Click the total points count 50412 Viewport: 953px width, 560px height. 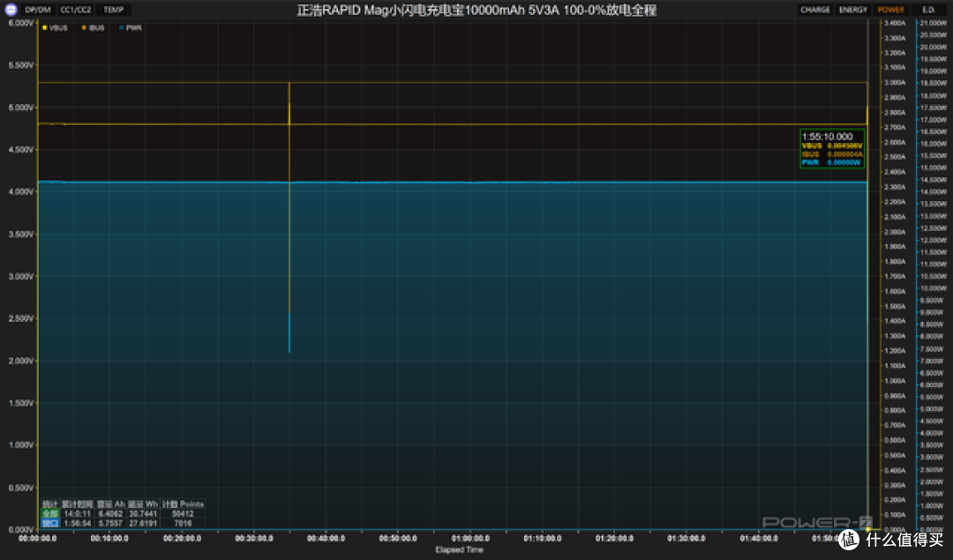[183, 514]
